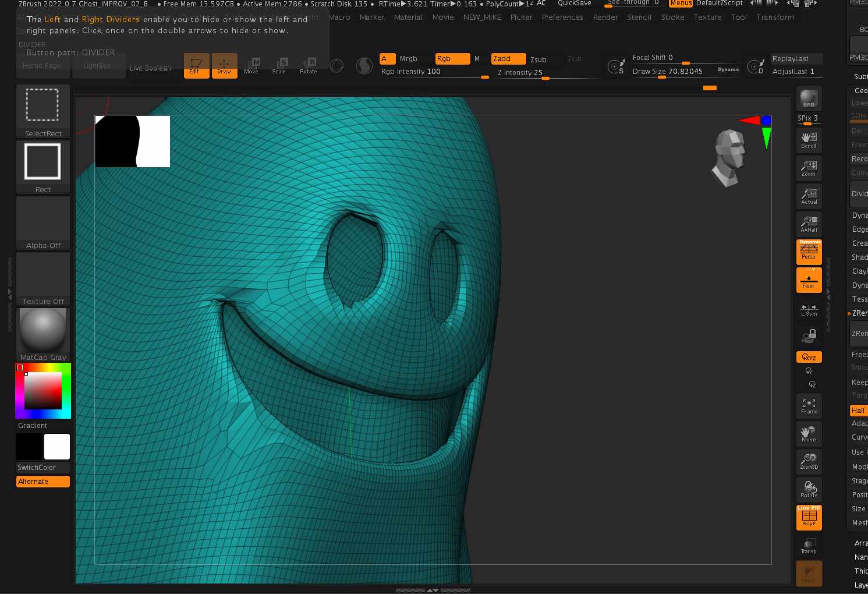
Task: Open the Material menu
Action: 408,17
